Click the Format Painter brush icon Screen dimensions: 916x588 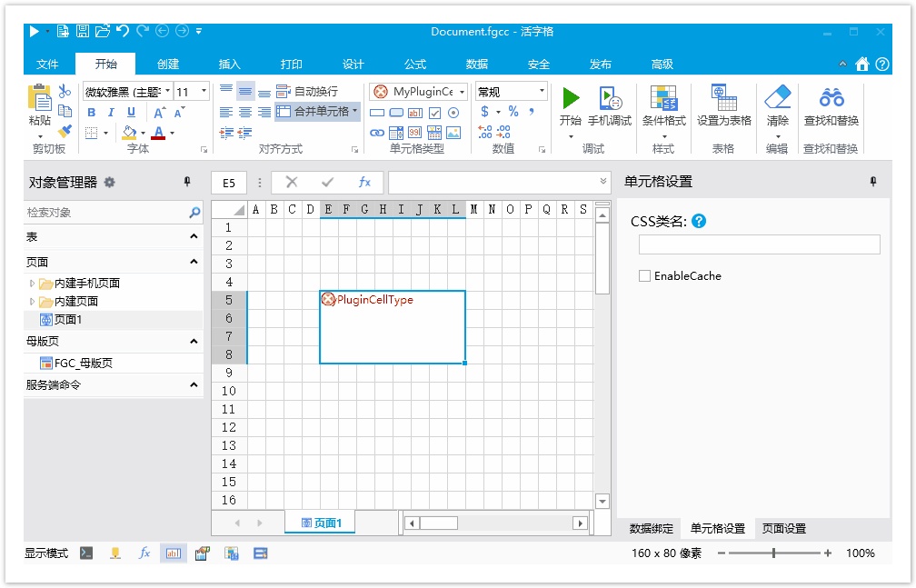(x=65, y=132)
